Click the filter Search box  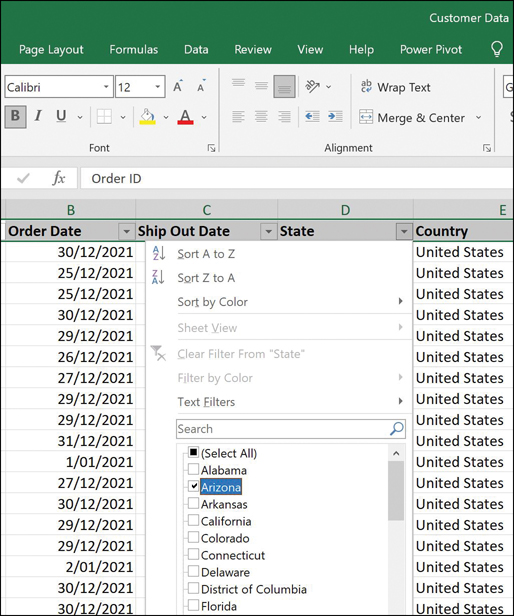coord(290,429)
